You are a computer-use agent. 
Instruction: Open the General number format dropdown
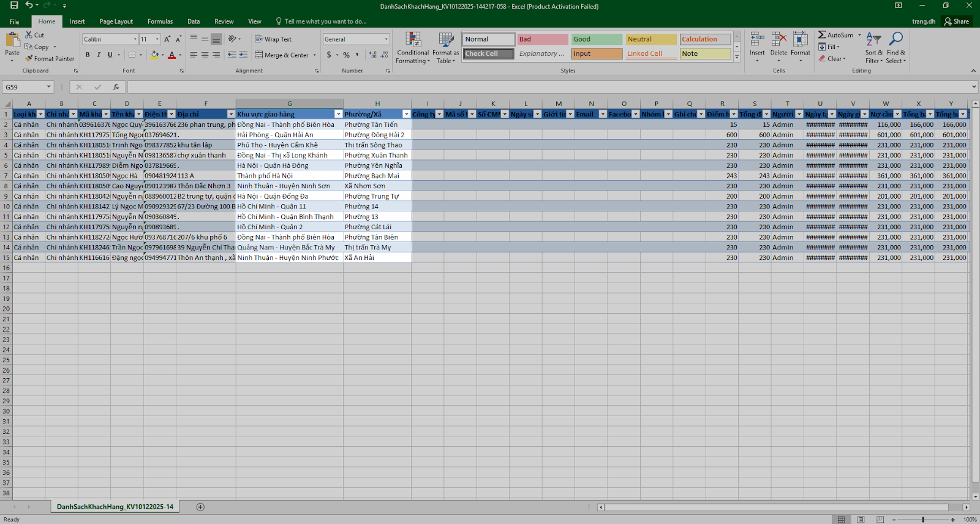[386, 39]
